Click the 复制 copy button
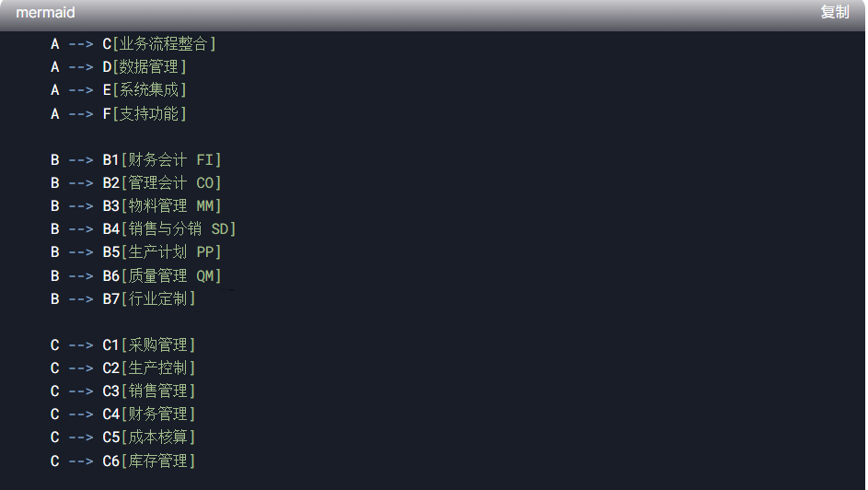The height and width of the screenshot is (490, 868). (834, 13)
